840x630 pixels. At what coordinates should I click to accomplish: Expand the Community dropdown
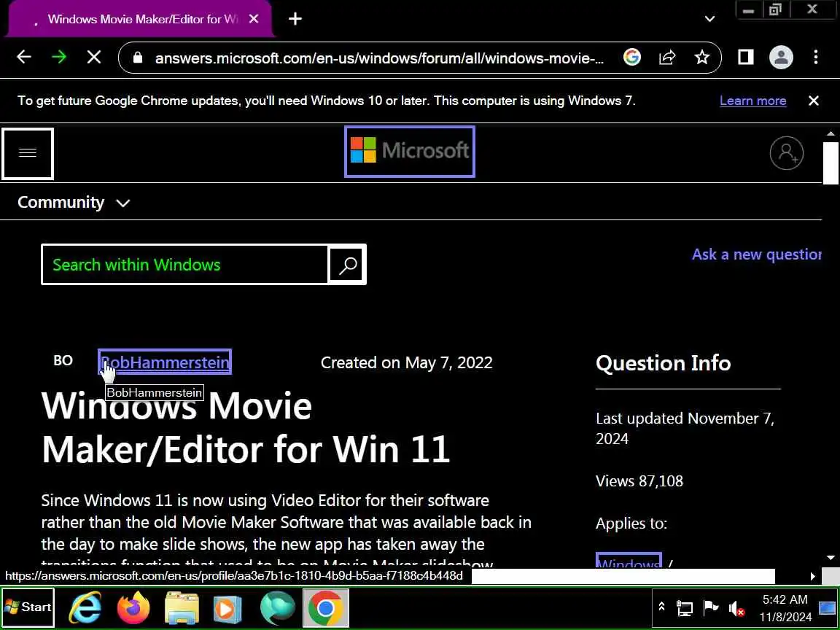(74, 203)
